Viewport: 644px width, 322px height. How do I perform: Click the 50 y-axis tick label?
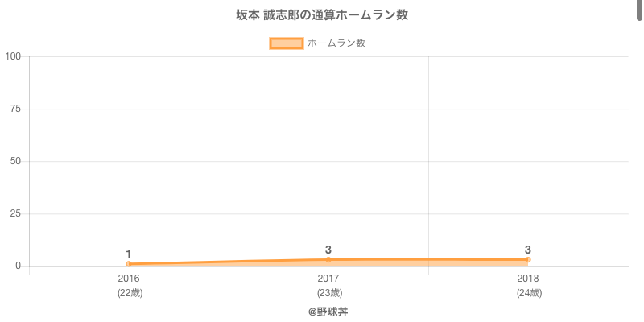click(x=16, y=161)
